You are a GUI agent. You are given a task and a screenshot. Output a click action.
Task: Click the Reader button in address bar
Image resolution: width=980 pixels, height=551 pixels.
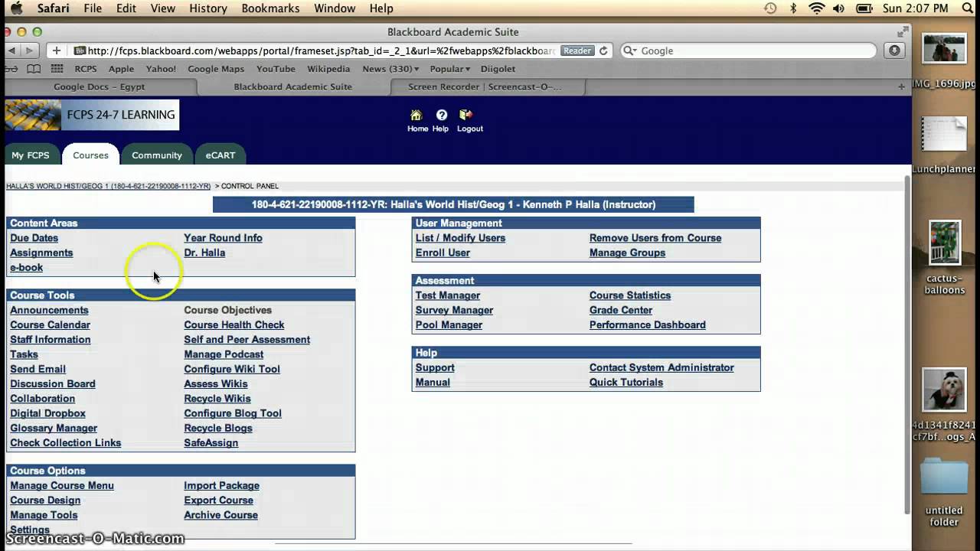(577, 51)
